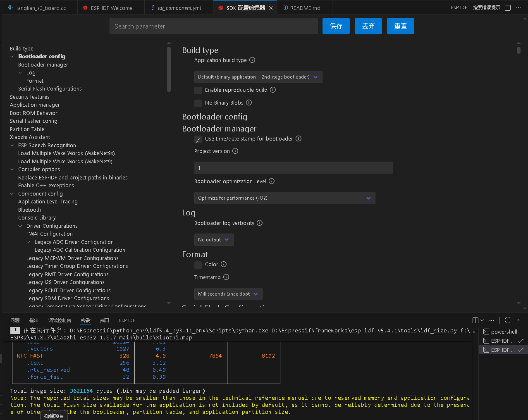
Task: Open split terminal dropdown arrow
Action: pyautogui.click(x=482, y=320)
